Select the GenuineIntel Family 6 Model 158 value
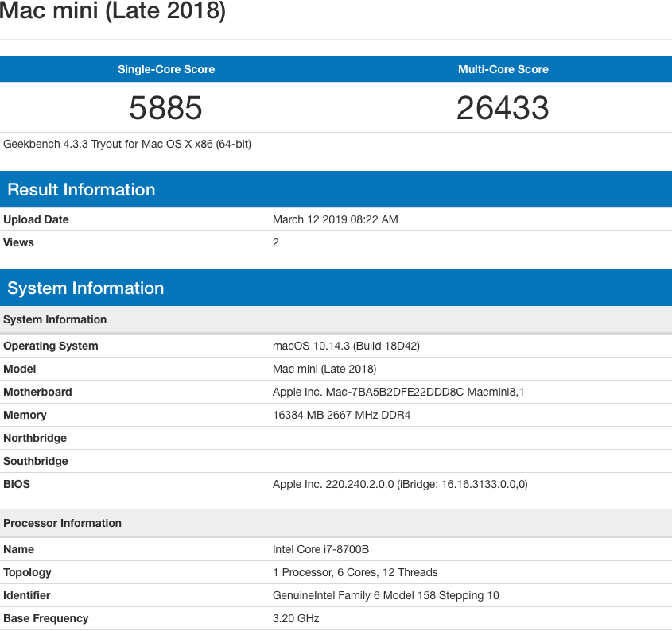Screen dimensions: 672x631 [386, 596]
